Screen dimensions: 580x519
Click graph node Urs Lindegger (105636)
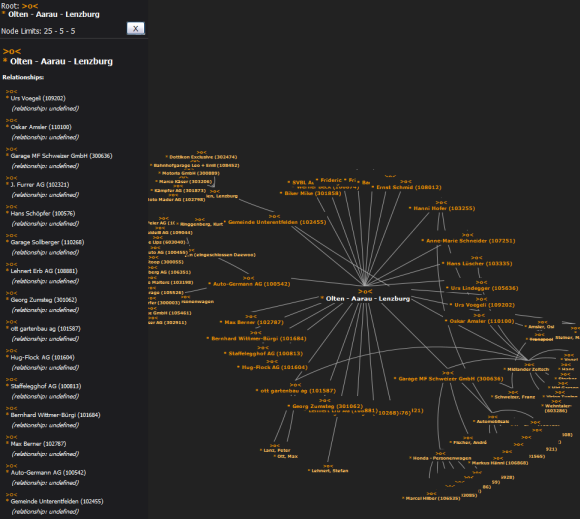pos(484,288)
